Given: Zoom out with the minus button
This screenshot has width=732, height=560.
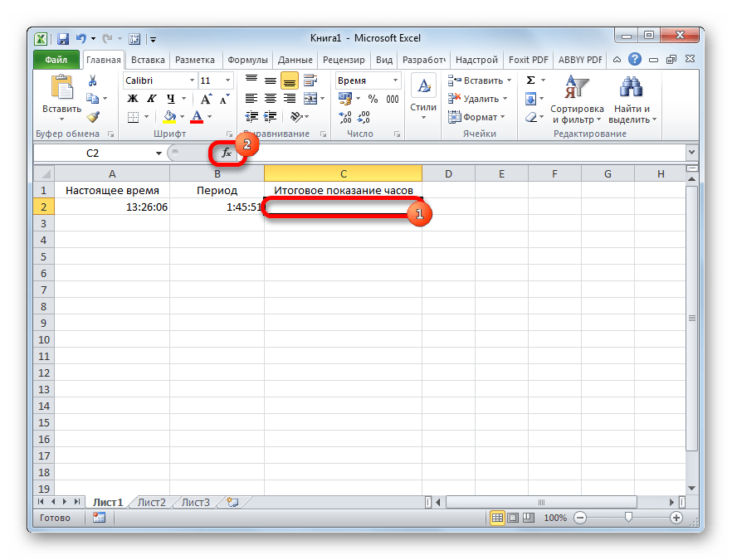Looking at the screenshot, I should pyautogui.click(x=580, y=518).
